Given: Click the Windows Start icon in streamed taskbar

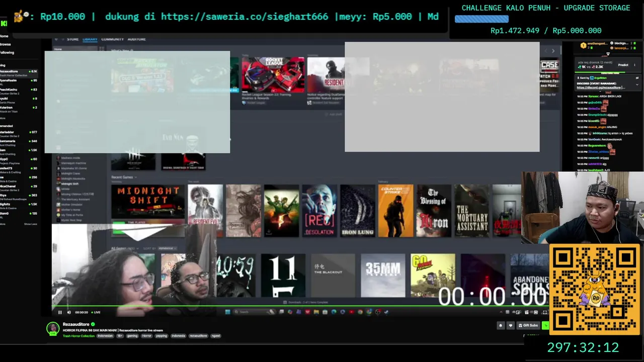Looking at the screenshot, I should pyautogui.click(x=227, y=312).
